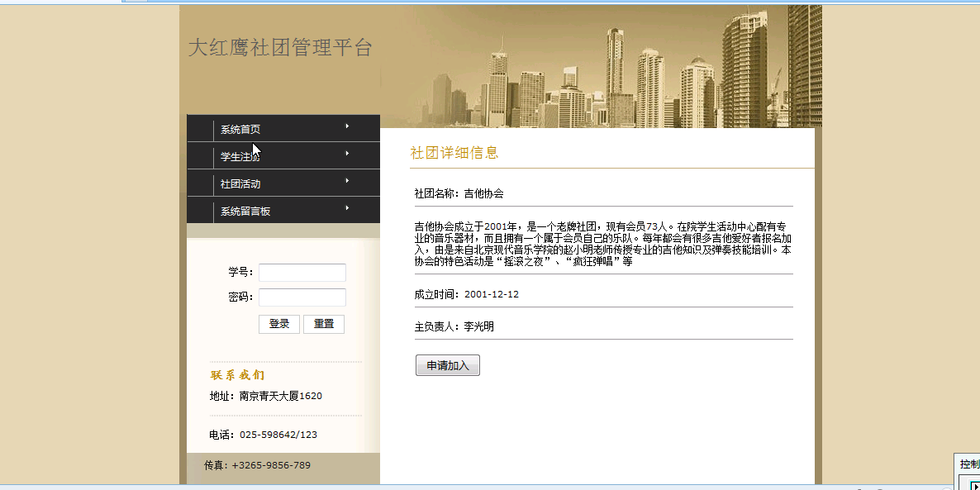Click the 登录 button
The height and width of the screenshot is (490, 980).
point(279,324)
